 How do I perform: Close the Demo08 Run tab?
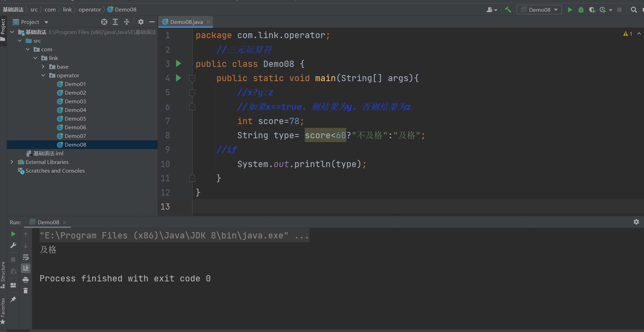tap(64, 222)
